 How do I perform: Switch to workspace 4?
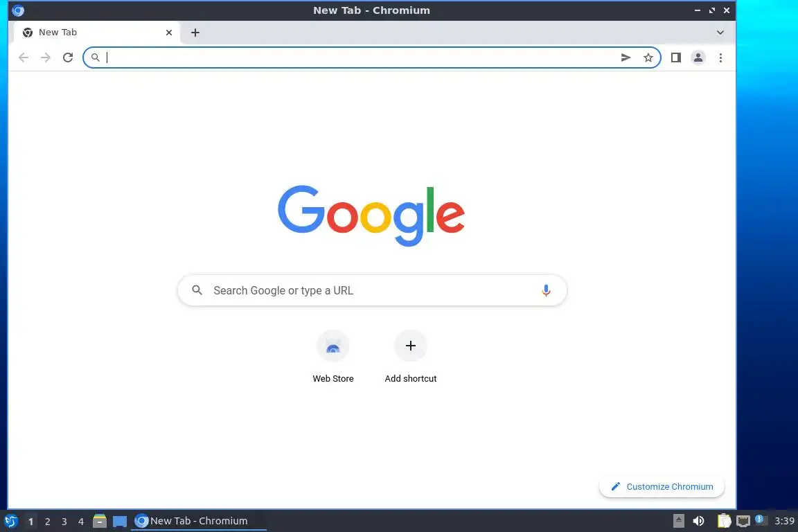click(81, 522)
